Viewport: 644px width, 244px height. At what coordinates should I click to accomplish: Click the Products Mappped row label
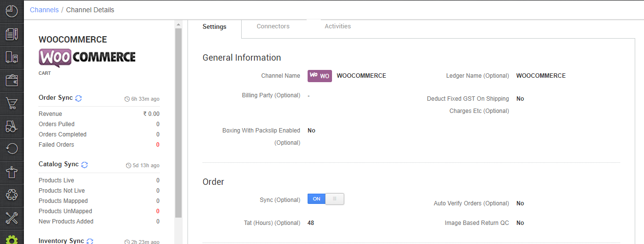(x=63, y=201)
